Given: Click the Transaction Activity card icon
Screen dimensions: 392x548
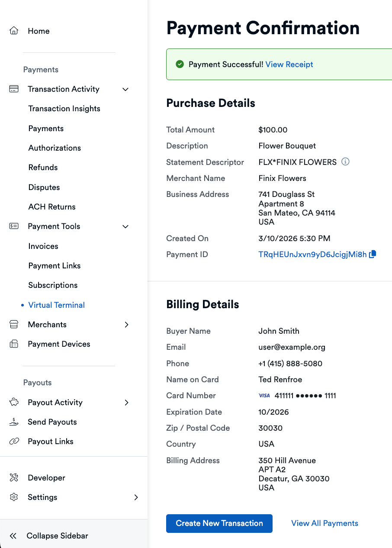Looking at the screenshot, I should tap(14, 89).
